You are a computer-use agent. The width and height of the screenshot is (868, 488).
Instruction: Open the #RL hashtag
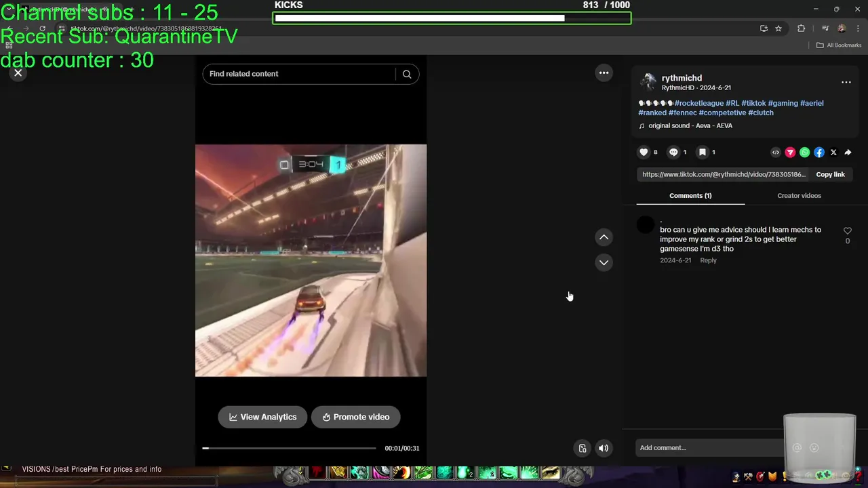click(x=732, y=103)
